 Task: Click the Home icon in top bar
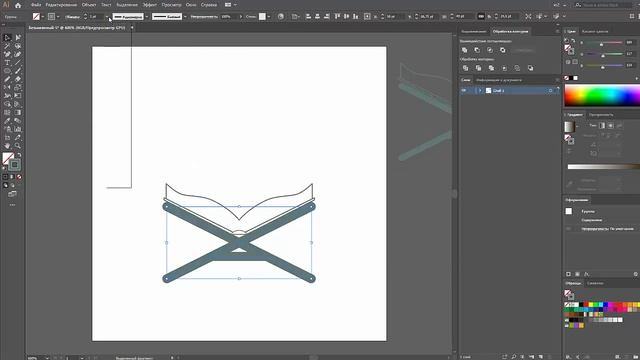(18, 5)
